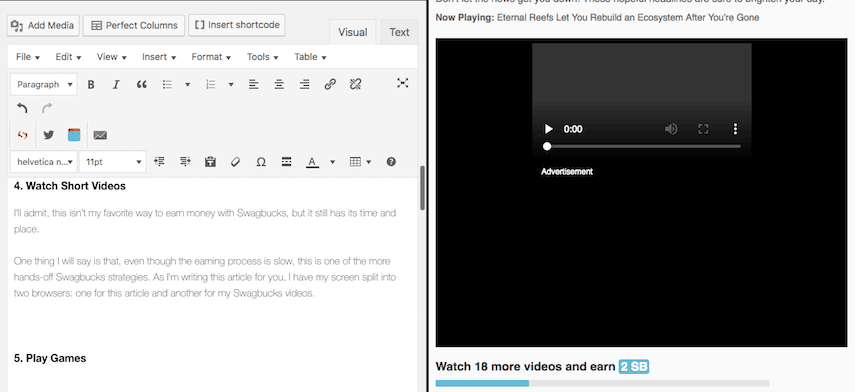
Task: Clear formatting with the eraser icon
Action: pyautogui.click(x=236, y=162)
